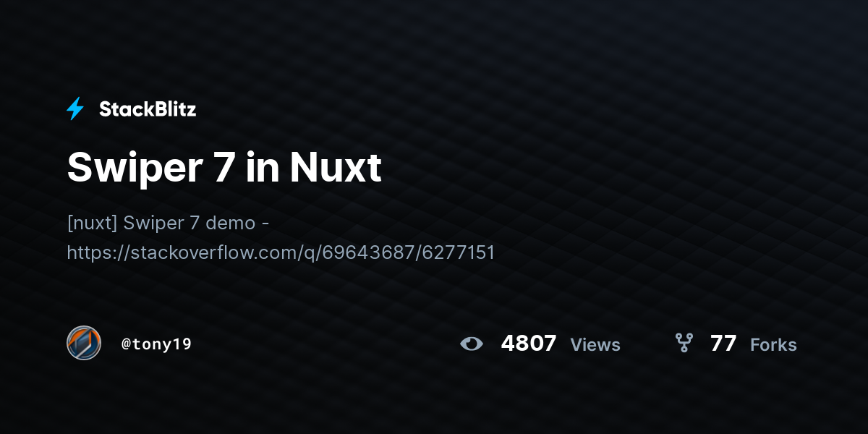
Task: Open the stackoverflow.com question link
Action: 281,252
